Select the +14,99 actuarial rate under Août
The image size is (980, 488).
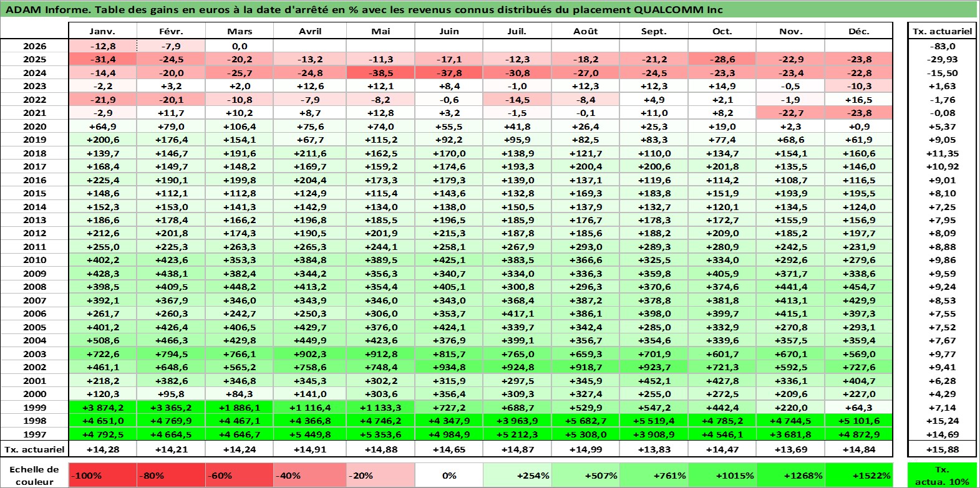(586, 449)
